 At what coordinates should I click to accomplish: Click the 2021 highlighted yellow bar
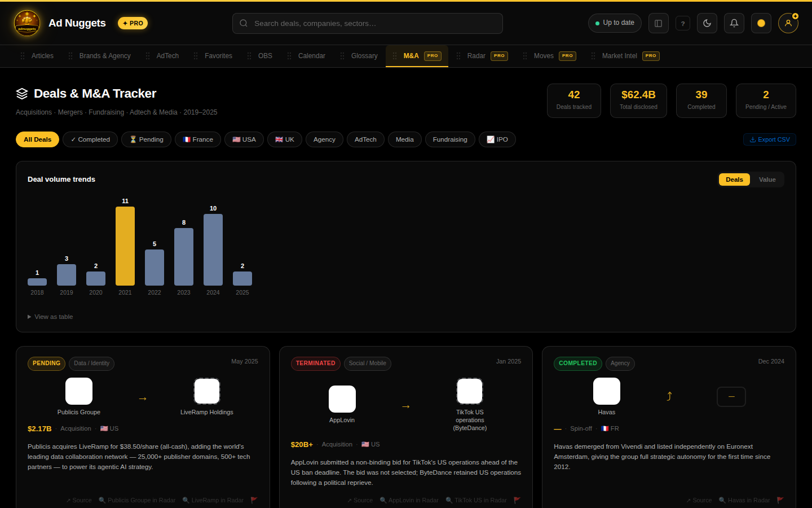pos(125,246)
